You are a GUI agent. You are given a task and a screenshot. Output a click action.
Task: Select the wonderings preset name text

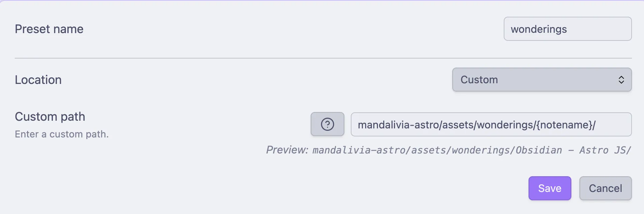pos(538,29)
